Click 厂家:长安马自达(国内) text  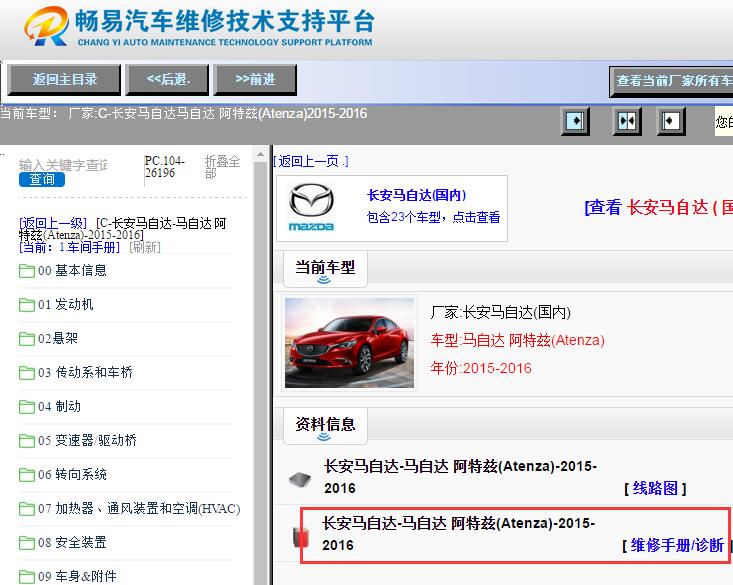pyautogui.click(x=501, y=312)
